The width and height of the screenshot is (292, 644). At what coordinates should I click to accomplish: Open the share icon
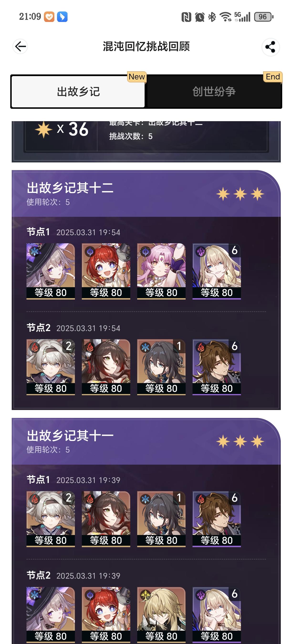point(271,47)
